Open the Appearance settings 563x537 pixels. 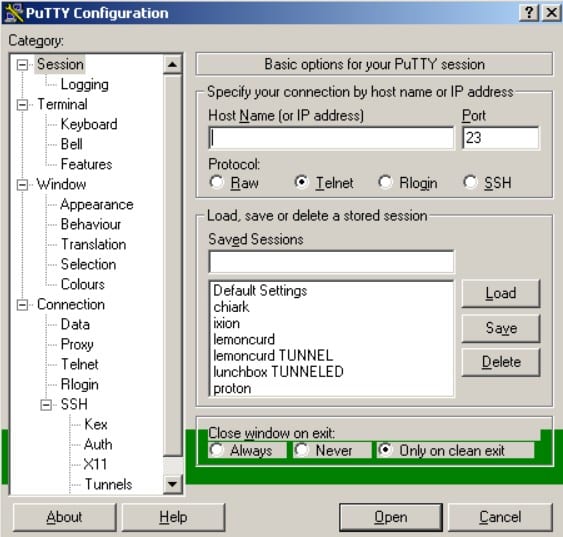97,205
